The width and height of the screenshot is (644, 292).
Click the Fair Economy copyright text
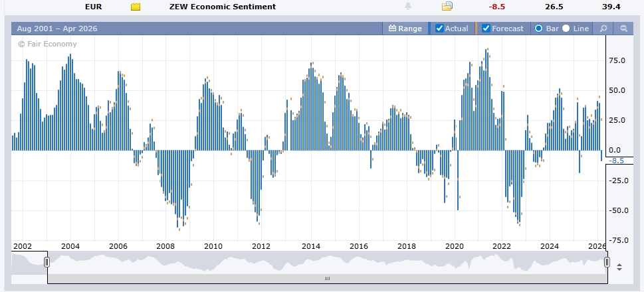pyautogui.click(x=47, y=44)
